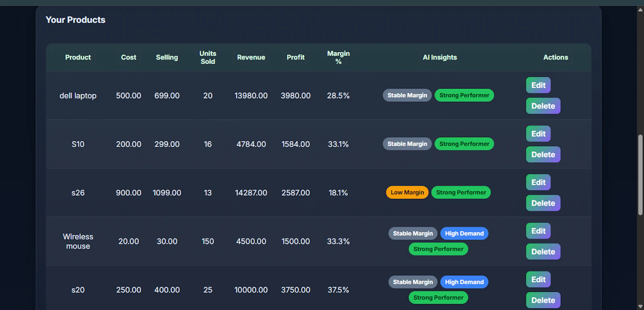The width and height of the screenshot is (644, 310).
Task: Click the 28.5% margin value
Action: coord(339,96)
